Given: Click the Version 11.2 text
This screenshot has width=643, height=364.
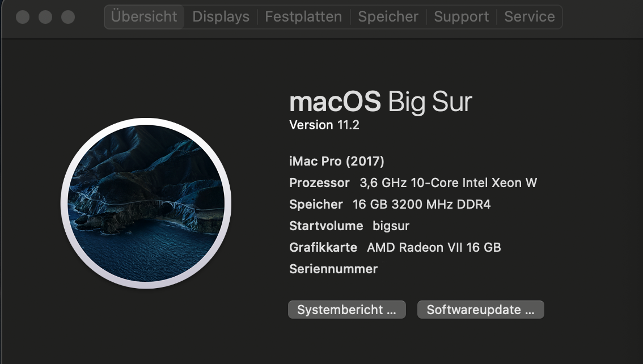Looking at the screenshot, I should (324, 125).
